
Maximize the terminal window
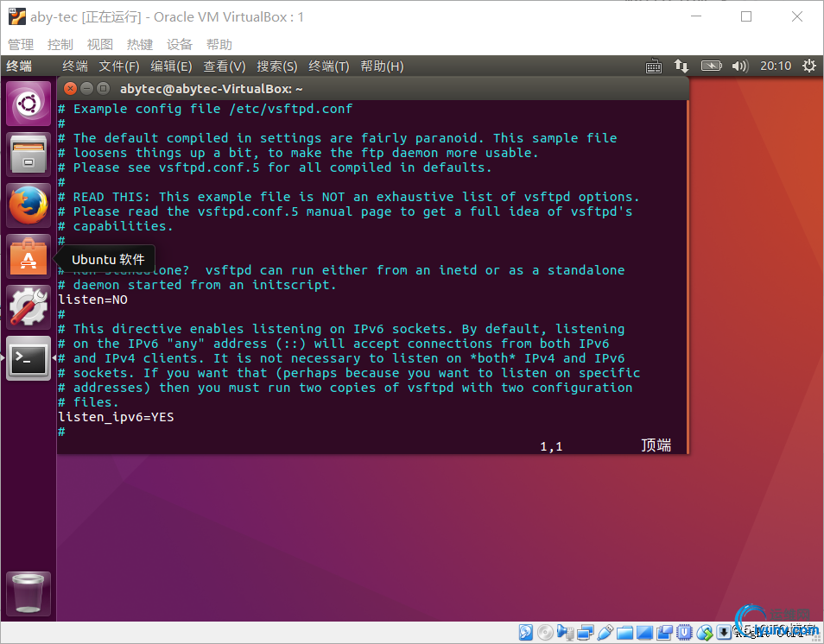104,88
